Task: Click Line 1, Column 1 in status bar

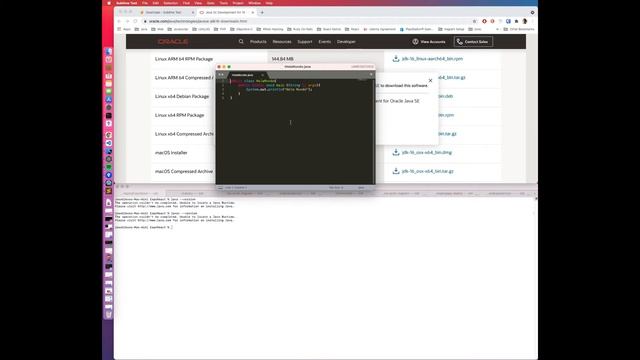Action: click(x=236, y=188)
